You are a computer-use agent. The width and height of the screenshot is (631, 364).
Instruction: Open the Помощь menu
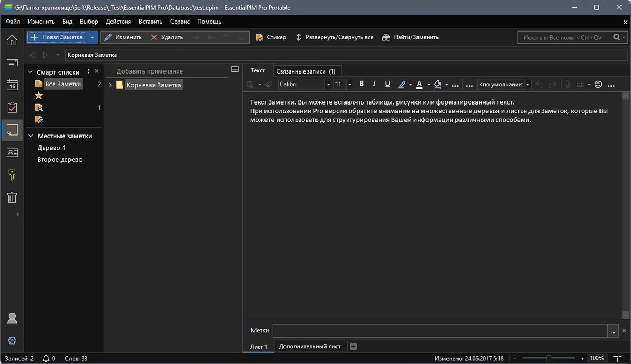pos(209,22)
